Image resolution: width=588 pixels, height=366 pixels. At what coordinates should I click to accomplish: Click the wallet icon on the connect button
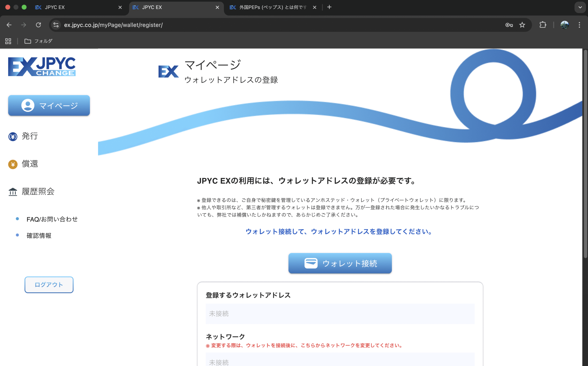click(x=311, y=263)
